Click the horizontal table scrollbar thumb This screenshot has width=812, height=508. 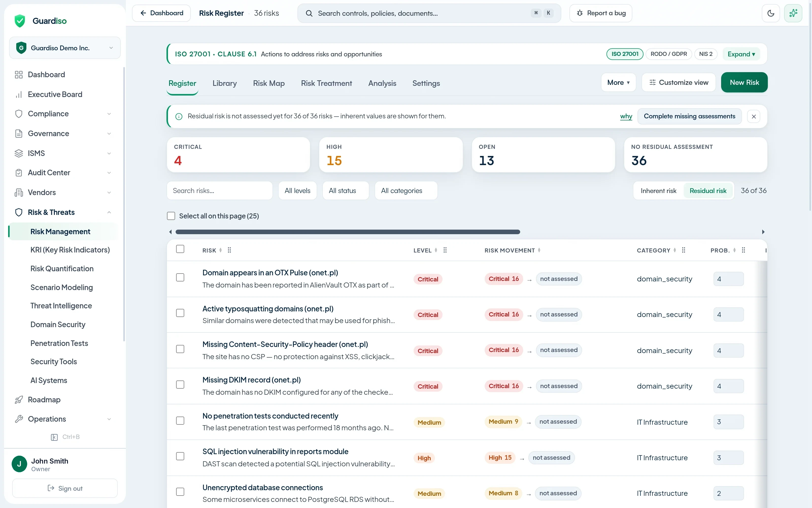pos(348,232)
